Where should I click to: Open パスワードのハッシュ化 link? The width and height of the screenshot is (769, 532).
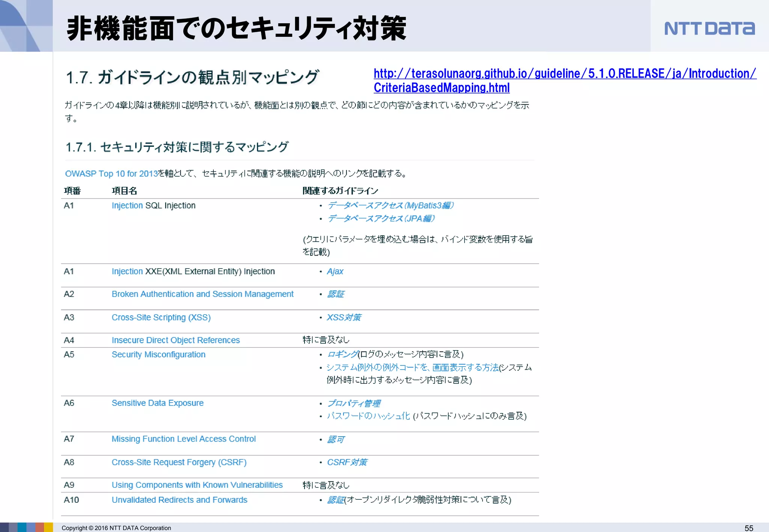[368, 416]
